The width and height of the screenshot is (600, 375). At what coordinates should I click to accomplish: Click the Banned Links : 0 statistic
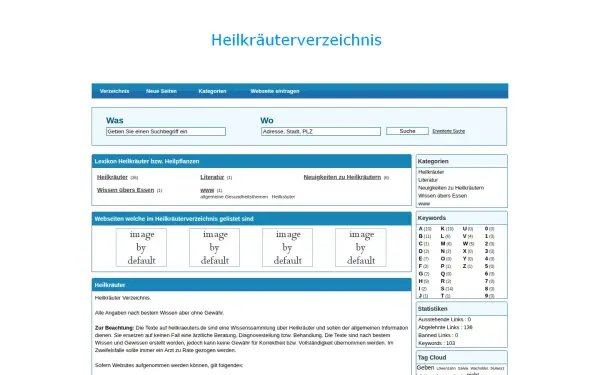(x=438, y=335)
